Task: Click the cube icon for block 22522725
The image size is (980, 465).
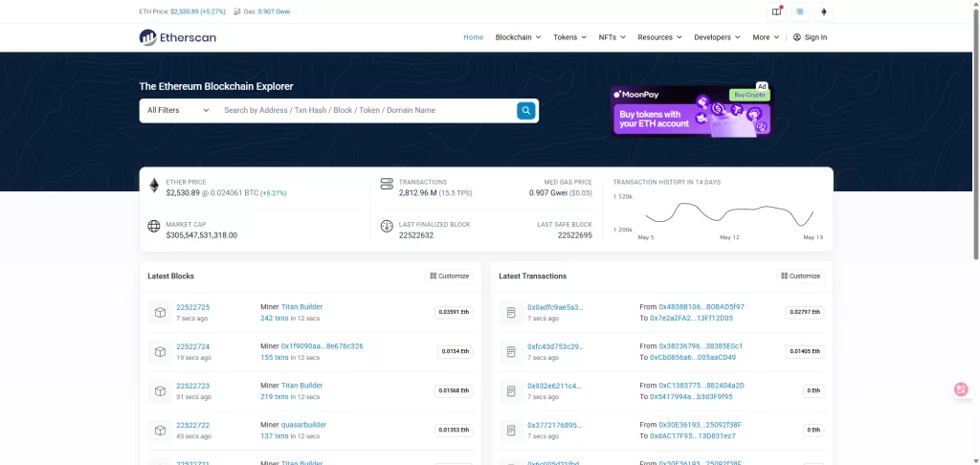Action: tap(160, 313)
